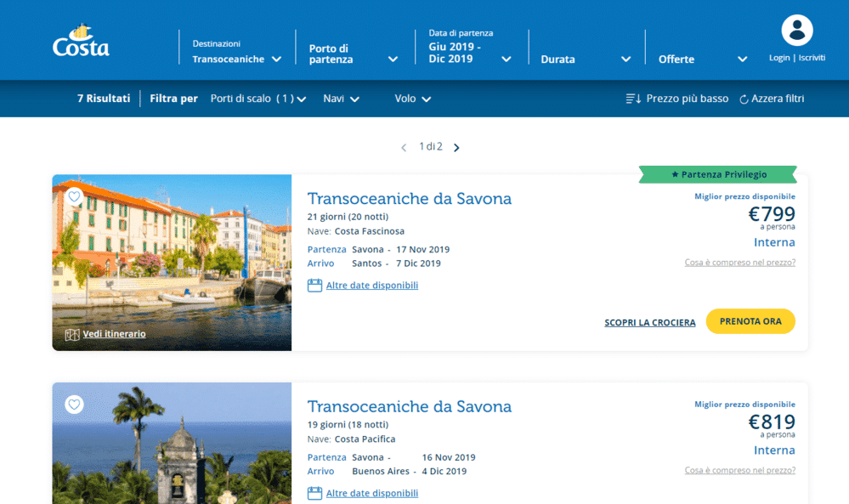
Task: Go to the previous results page arrow
Action: pyautogui.click(x=404, y=148)
